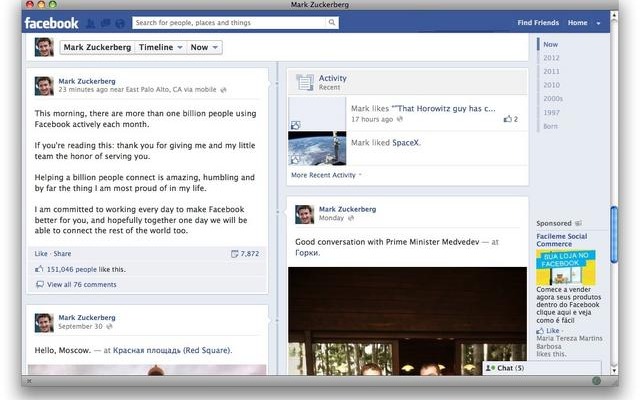This screenshot has width=640, height=400.
Task: Open the Chat (5) bar
Action: point(542,368)
